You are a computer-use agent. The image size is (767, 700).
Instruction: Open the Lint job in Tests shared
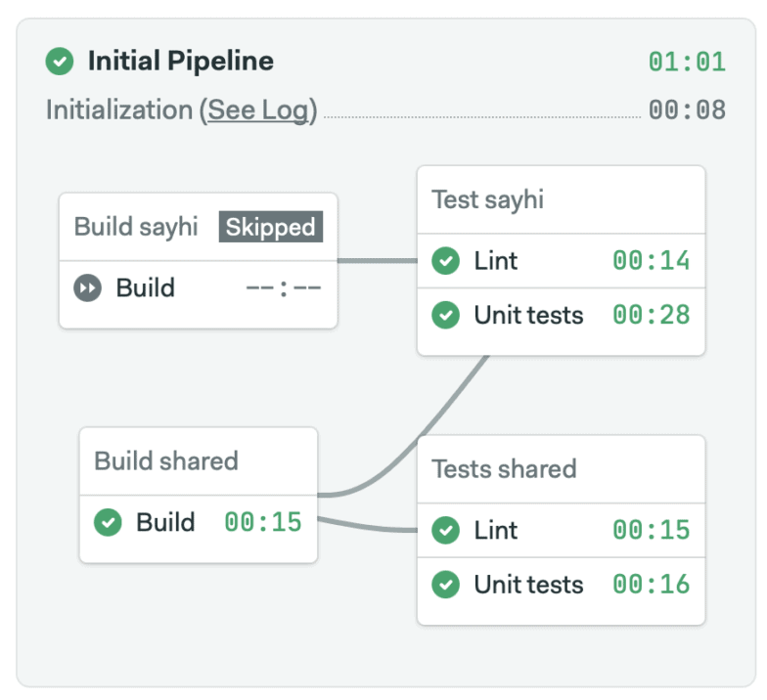pos(496,531)
